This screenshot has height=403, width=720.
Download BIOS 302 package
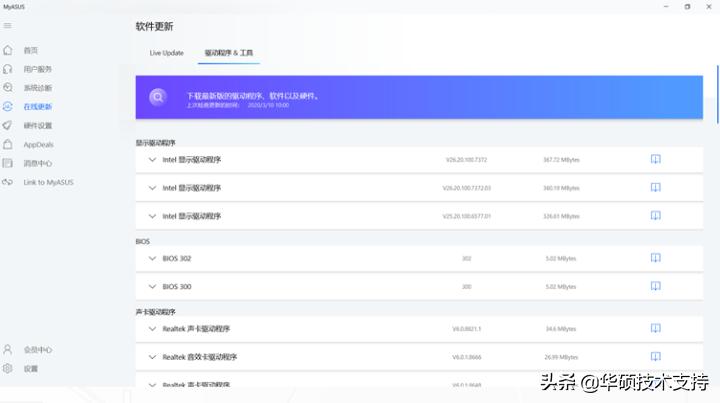point(656,258)
